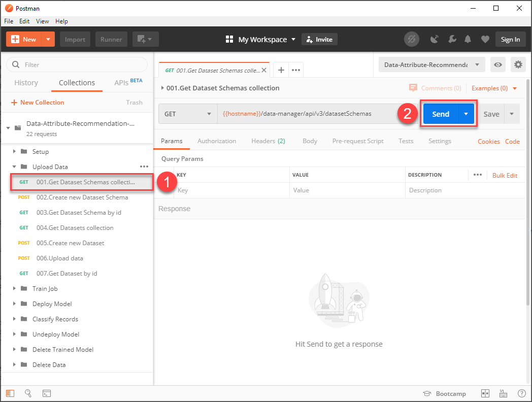Viewport: 532px width, 402px height.
Task: Expand the Deploy Model folder
Action: (14, 304)
